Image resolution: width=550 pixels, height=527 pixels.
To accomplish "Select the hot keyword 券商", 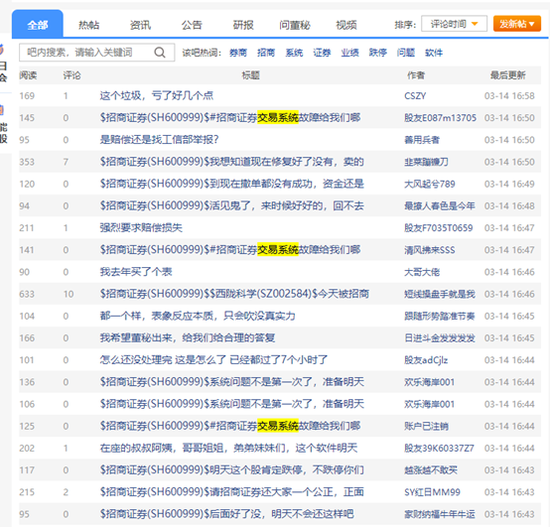I will (x=238, y=53).
